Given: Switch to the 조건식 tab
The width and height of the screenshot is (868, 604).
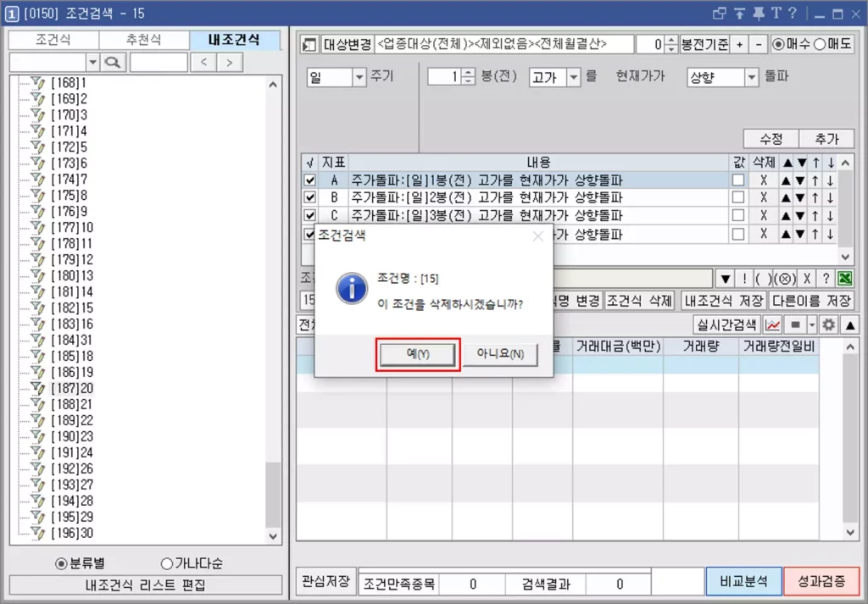Looking at the screenshot, I should point(53,40).
